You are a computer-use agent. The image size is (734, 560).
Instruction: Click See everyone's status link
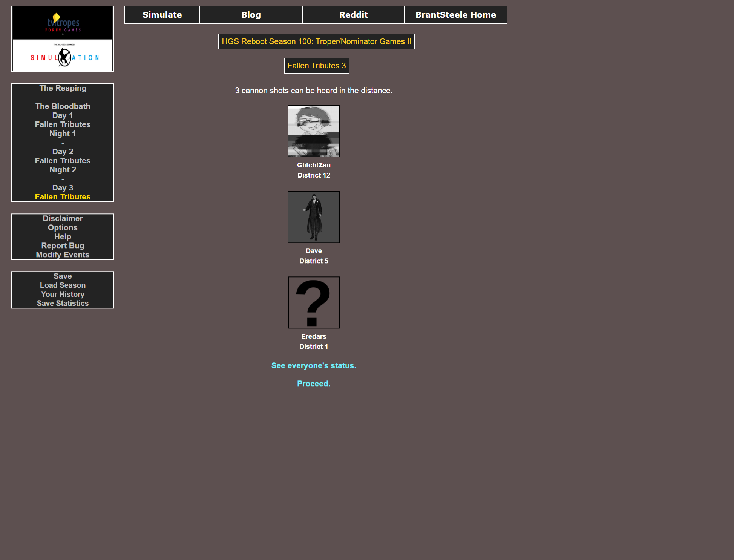(x=314, y=365)
